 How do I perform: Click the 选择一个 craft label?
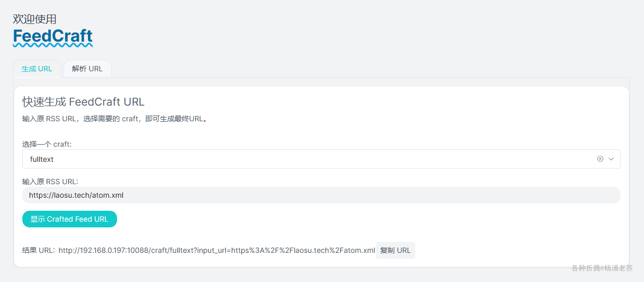click(x=47, y=144)
